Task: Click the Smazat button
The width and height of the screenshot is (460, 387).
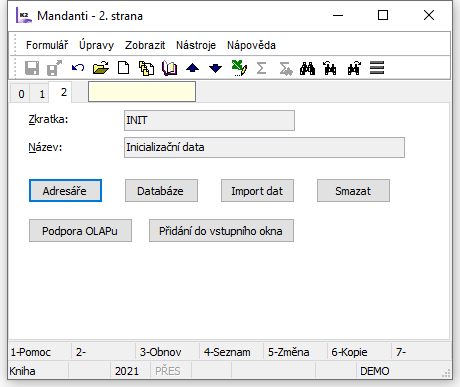Action: tap(353, 191)
